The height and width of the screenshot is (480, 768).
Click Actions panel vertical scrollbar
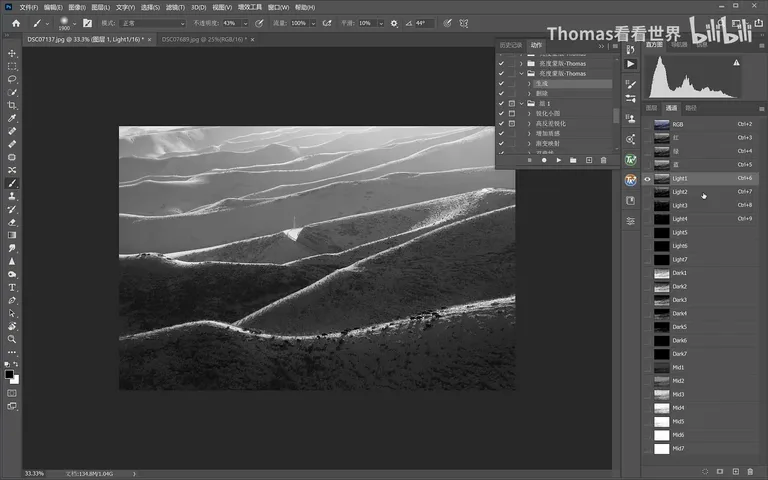[616, 116]
